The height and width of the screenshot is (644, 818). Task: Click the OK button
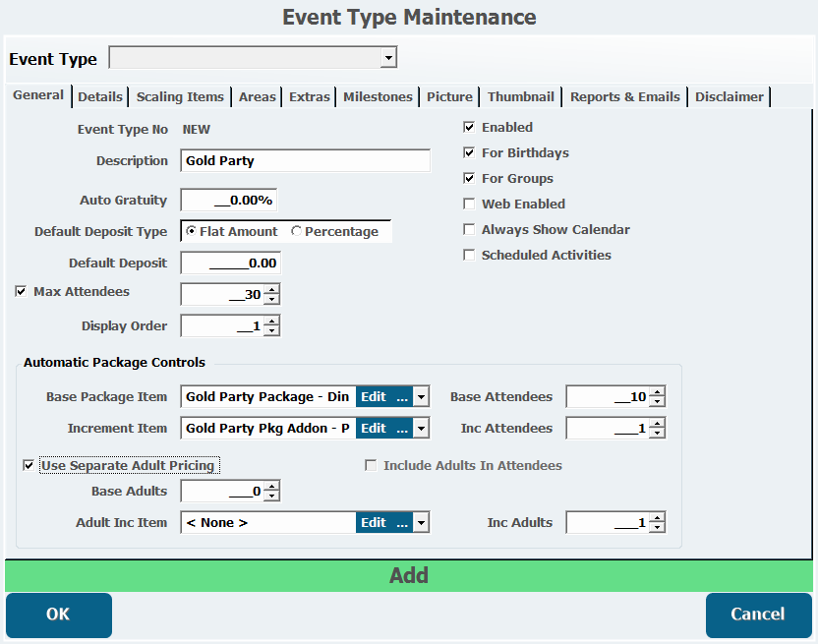point(59,615)
